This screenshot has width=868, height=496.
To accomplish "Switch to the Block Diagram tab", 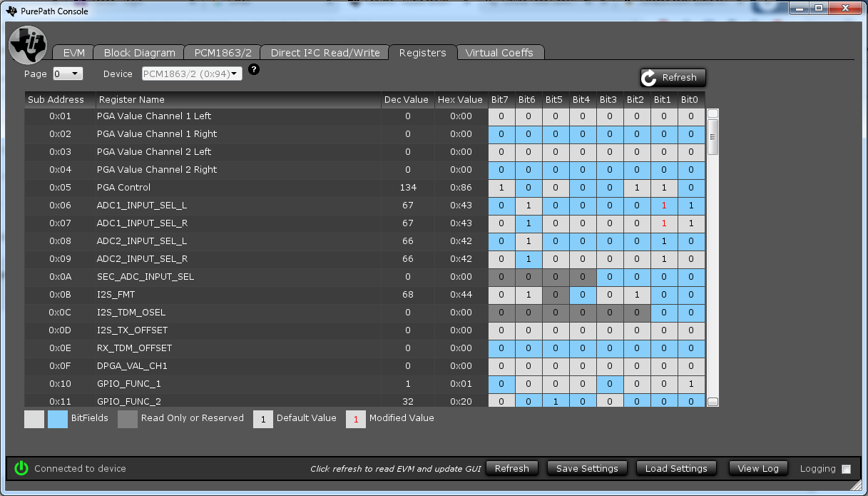I will click(139, 53).
